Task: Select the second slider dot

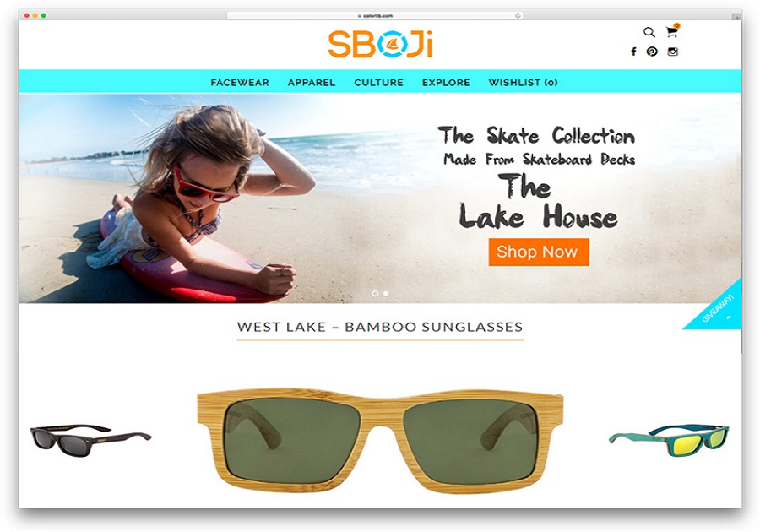Action: coord(386,294)
